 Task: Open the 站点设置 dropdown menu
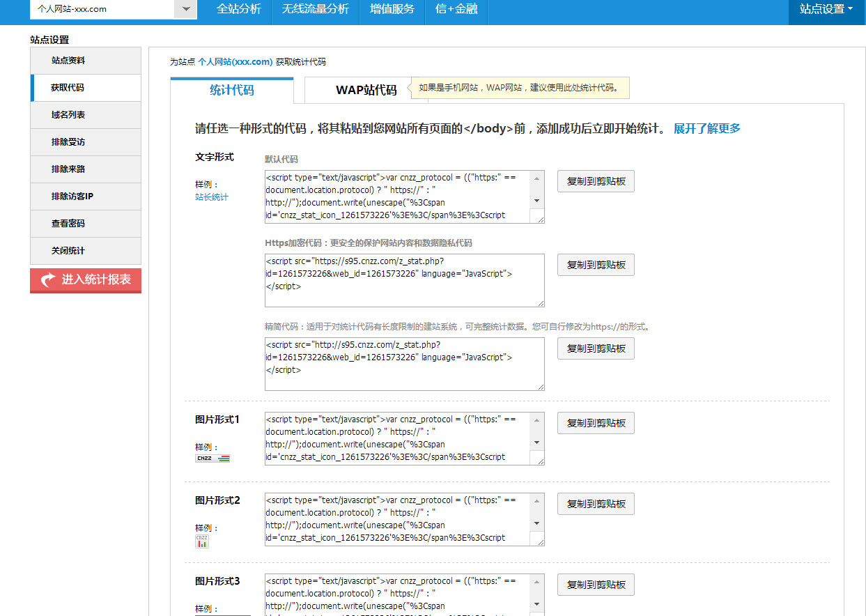tap(826, 10)
